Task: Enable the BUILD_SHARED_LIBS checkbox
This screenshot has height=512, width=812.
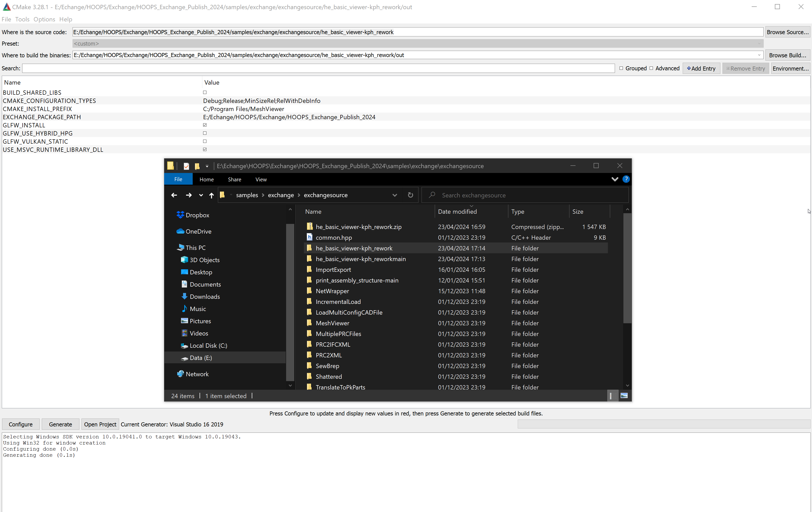Action: pyautogui.click(x=205, y=92)
